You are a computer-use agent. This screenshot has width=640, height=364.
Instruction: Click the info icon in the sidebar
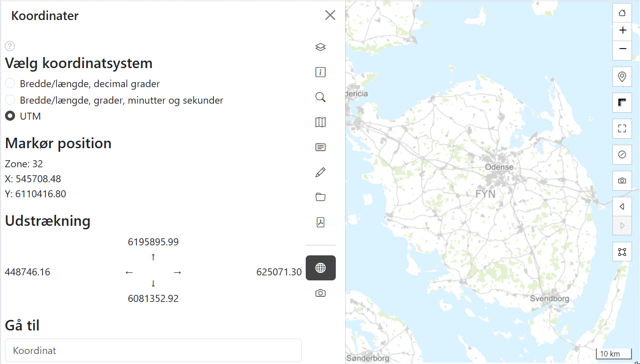(x=321, y=72)
